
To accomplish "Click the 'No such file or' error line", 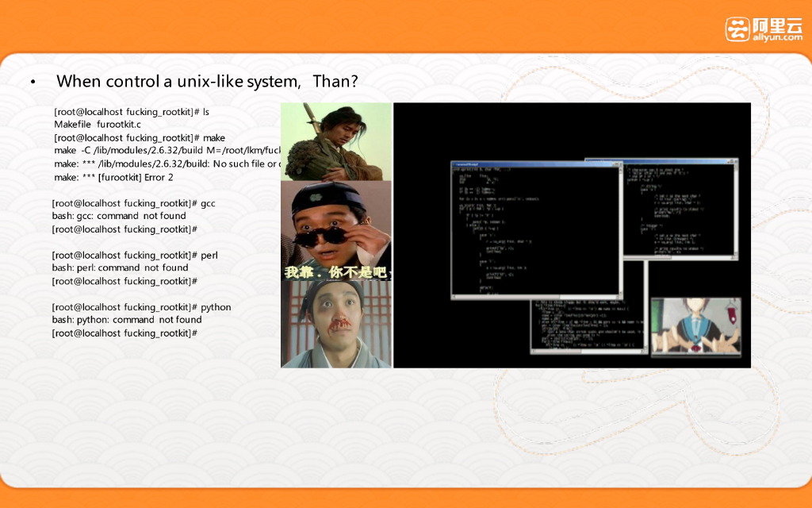I will point(167,164).
